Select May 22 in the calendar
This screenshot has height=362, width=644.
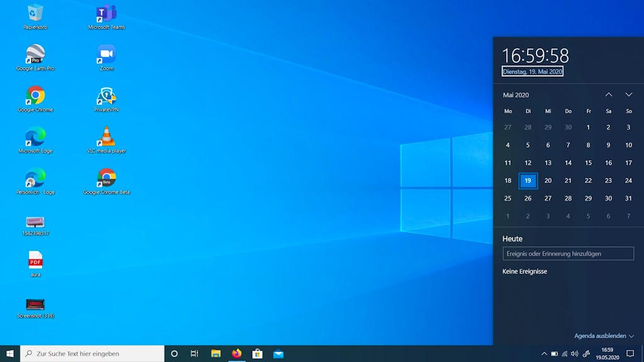click(x=588, y=180)
